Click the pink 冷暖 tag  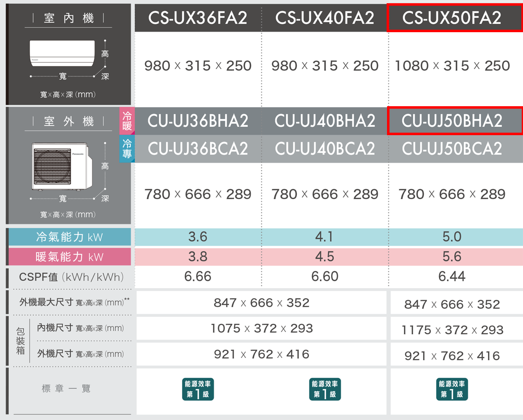[x=127, y=121]
